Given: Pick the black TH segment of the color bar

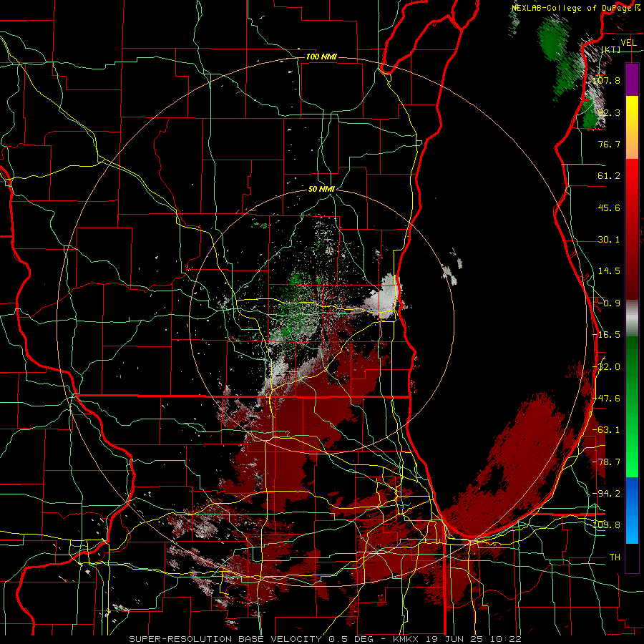Looking at the screenshot, I should point(632,558).
